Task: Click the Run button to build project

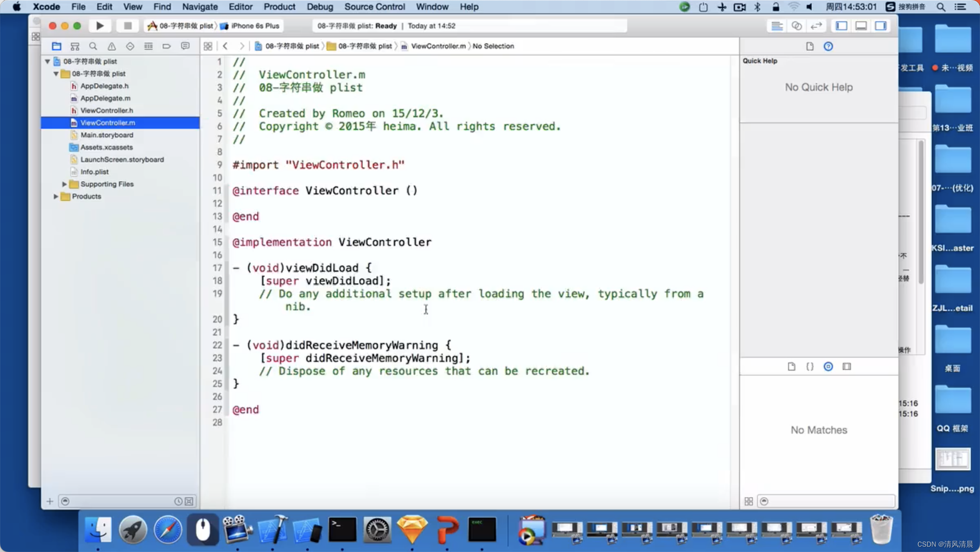Action: pos(99,26)
